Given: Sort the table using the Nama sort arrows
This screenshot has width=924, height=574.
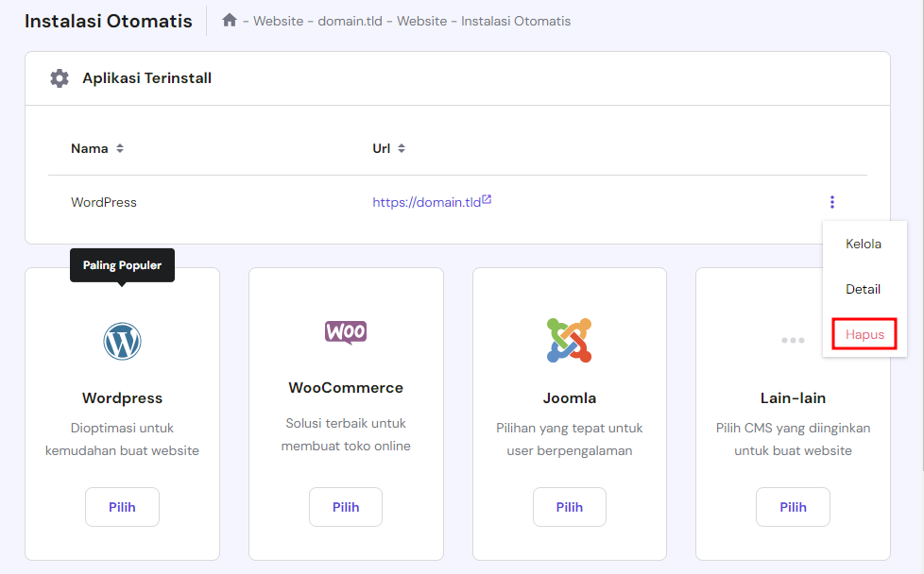Looking at the screenshot, I should [x=118, y=148].
